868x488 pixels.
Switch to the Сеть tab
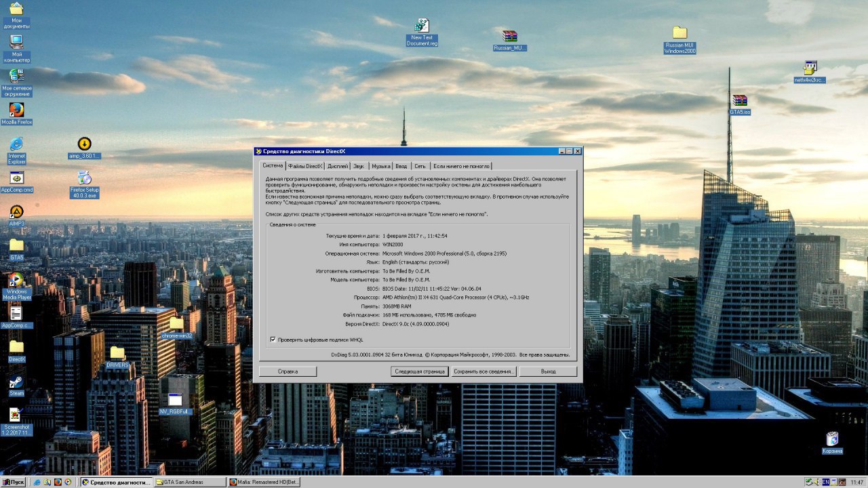click(x=420, y=166)
